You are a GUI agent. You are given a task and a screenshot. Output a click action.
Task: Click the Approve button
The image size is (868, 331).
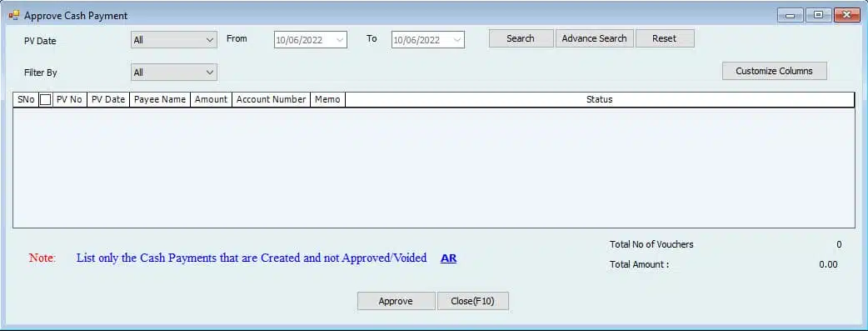click(396, 301)
